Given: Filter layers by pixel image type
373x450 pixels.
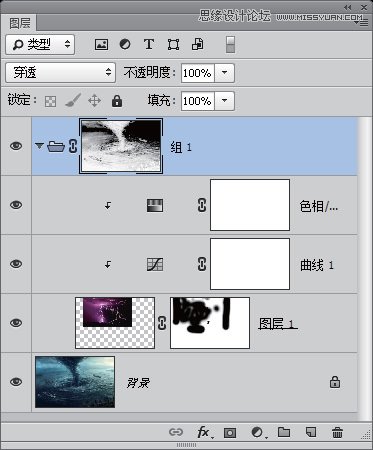Looking at the screenshot, I should [101, 44].
